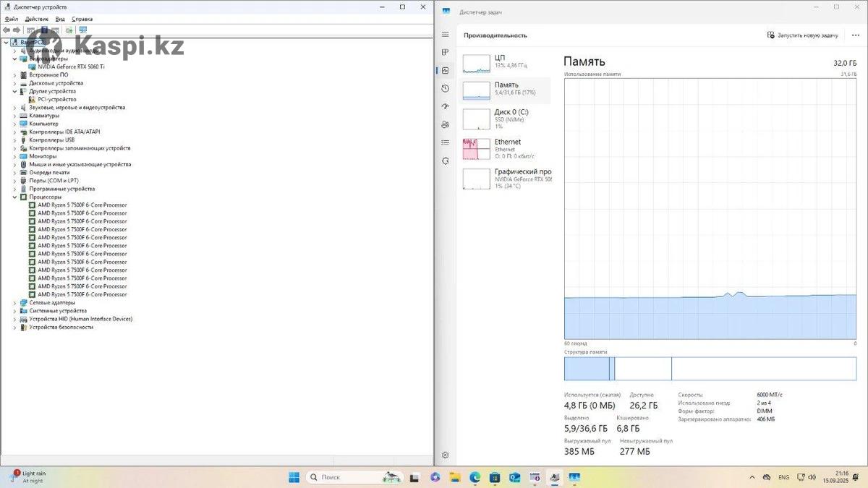Click Запустить новую задачу button
The height and width of the screenshot is (488, 868).
[803, 35]
